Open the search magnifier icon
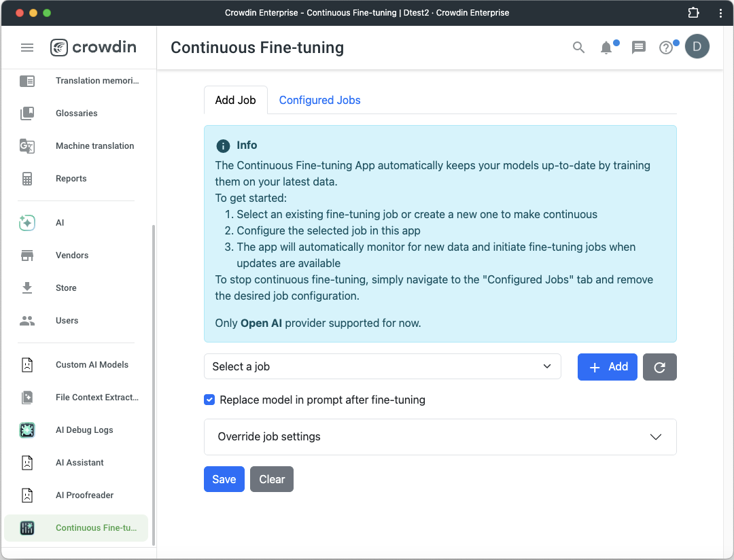This screenshot has width=734, height=560. 578,48
